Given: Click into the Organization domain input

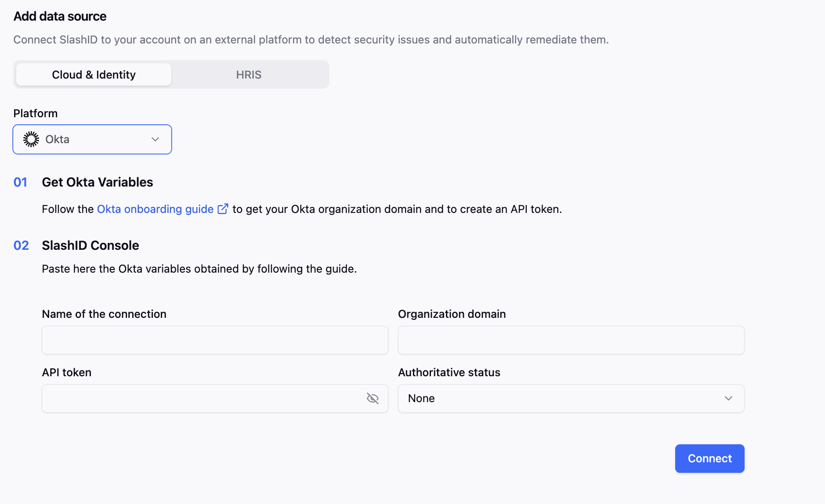Looking at the screenshot, I should [571, 340].
